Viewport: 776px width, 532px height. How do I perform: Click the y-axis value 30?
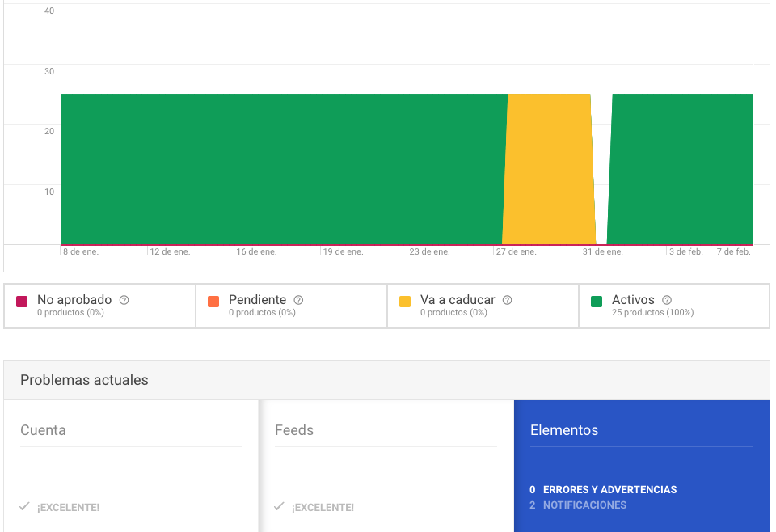[x=49, y=71]
